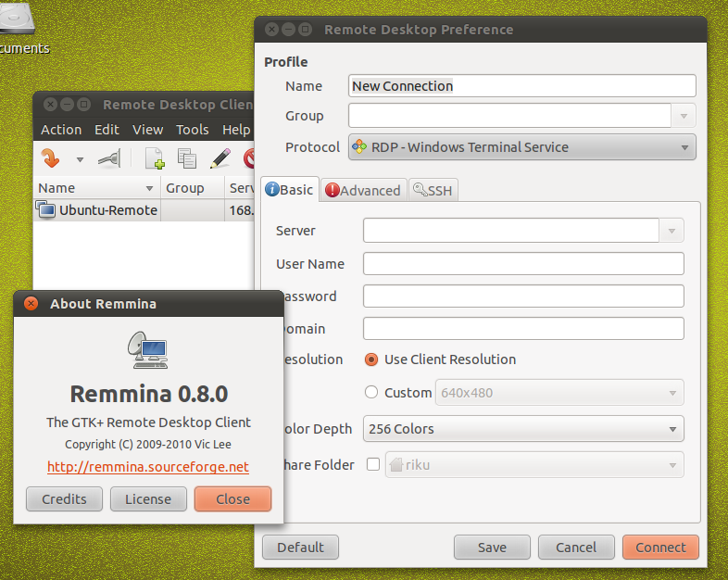Viewport: 728px width, 580px height.
Task: Select the Use Client Resolution radio button
Action: click(371, 359)
